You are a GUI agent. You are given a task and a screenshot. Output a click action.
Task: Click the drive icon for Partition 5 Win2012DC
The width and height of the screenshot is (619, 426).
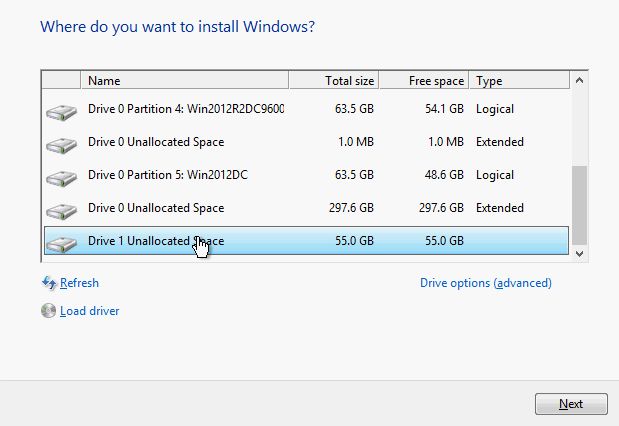(x=62, y=177)
